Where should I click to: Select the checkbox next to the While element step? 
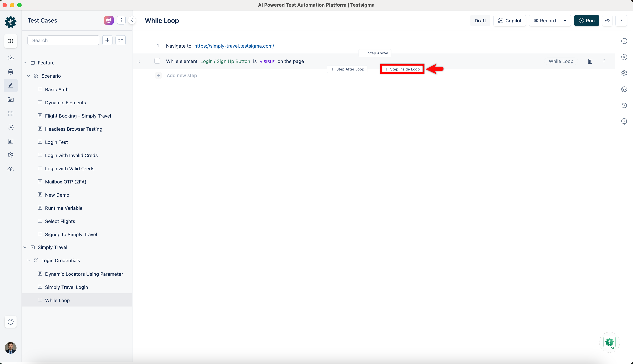(x=157, y=61)
